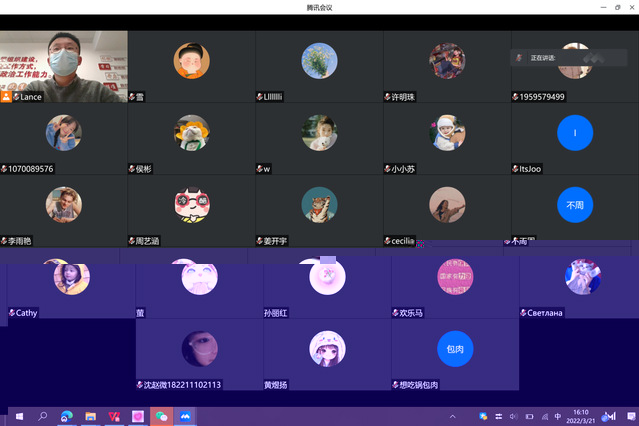Viewport: 639px width, 426px height.
Task: Click the muted mic icon beside Lllllllli
Action: coord(260,97)
